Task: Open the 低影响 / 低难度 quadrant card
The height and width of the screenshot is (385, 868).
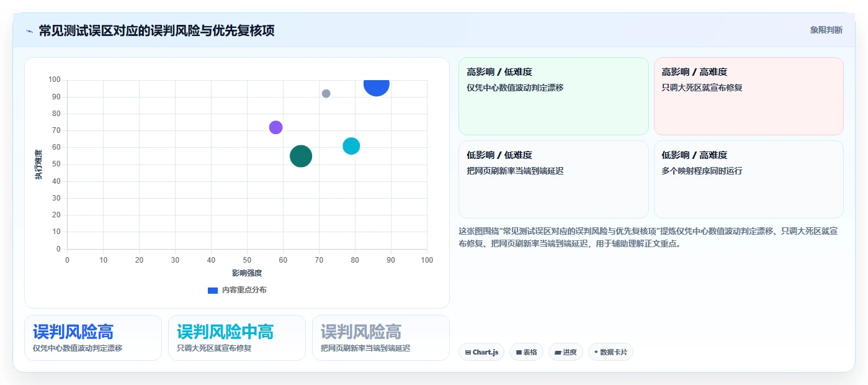Action: pos(553,179)
